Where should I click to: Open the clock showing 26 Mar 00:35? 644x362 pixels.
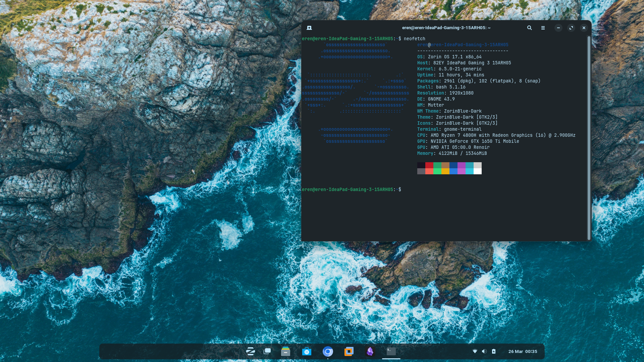523,351
